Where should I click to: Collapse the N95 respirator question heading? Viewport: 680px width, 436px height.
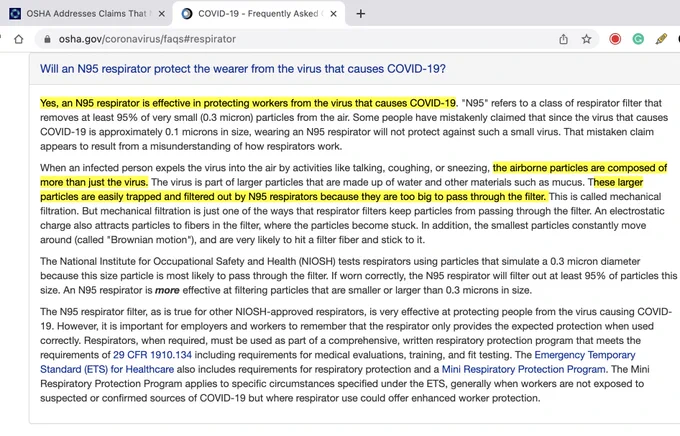[x=243, y=69]
